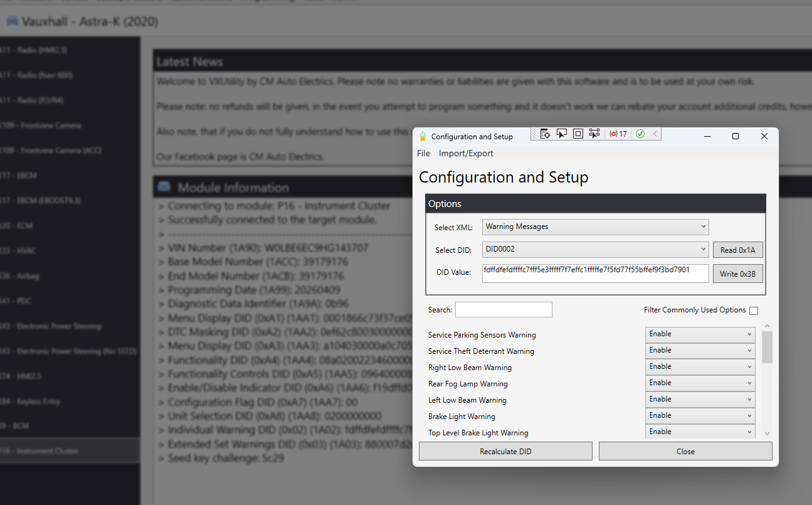Expand the Rear Fog Lamp Warning dropdown
Image resolution: width=812 pixels, height=505 pixels.
coord(700,383)
